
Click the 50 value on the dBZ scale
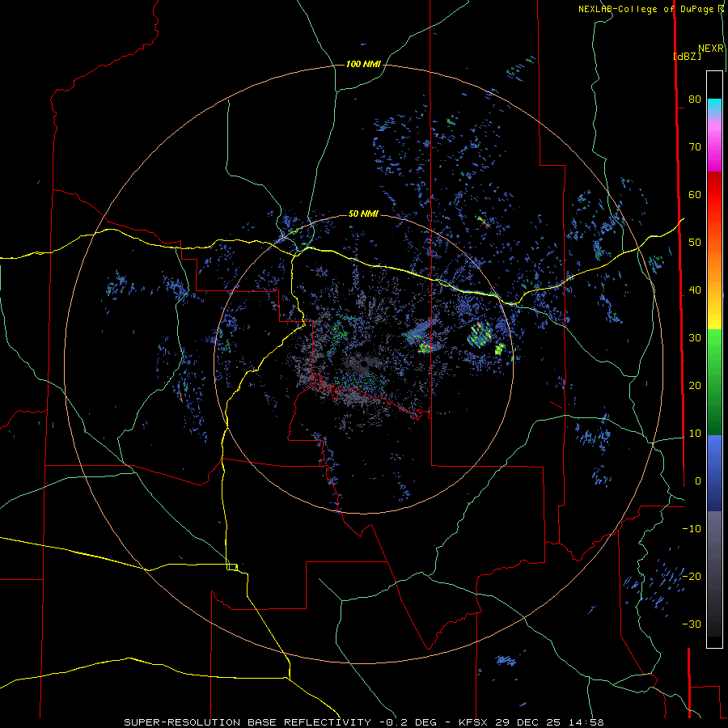tap(695, 243)
